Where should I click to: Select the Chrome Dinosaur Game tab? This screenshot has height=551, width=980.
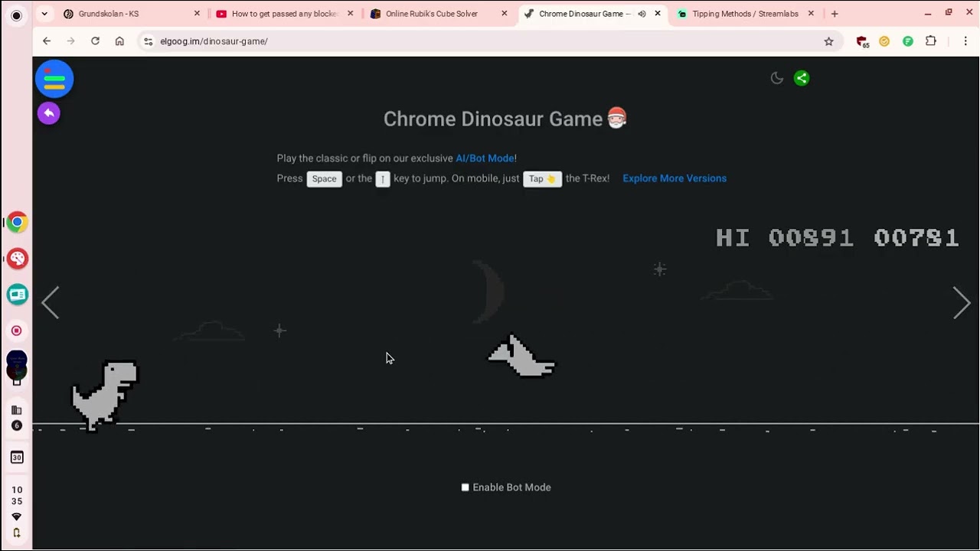pos(584,14)
